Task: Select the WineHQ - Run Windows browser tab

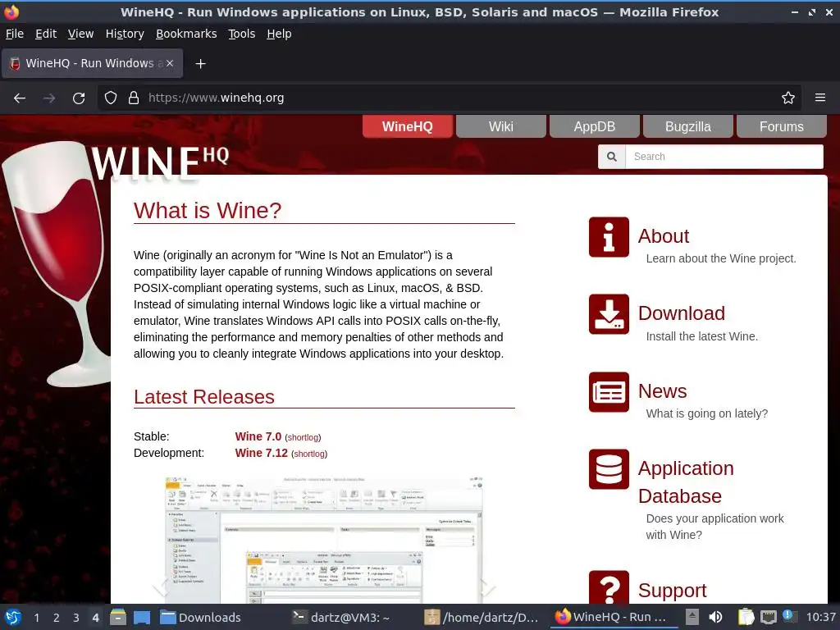Action: 92,63
